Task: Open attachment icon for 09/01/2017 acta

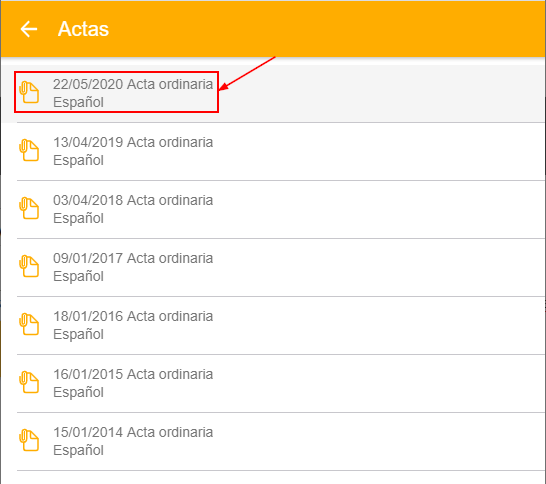Action: tap(29, 266)
